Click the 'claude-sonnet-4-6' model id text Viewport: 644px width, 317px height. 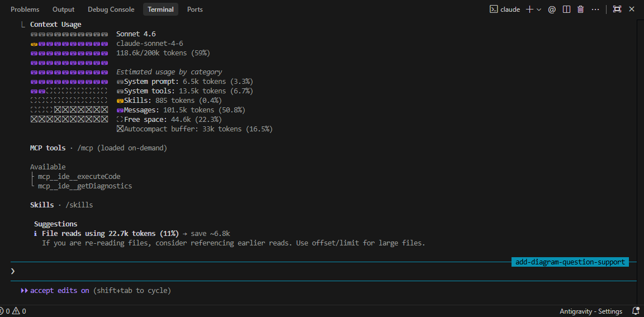tap(149, 44)
